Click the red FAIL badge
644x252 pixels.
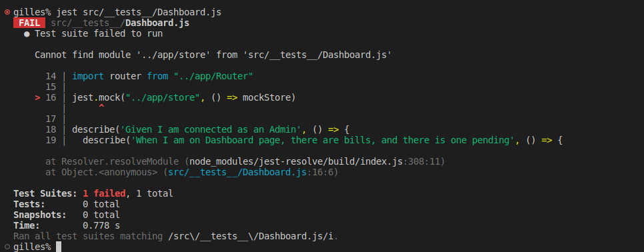[29, 23]
